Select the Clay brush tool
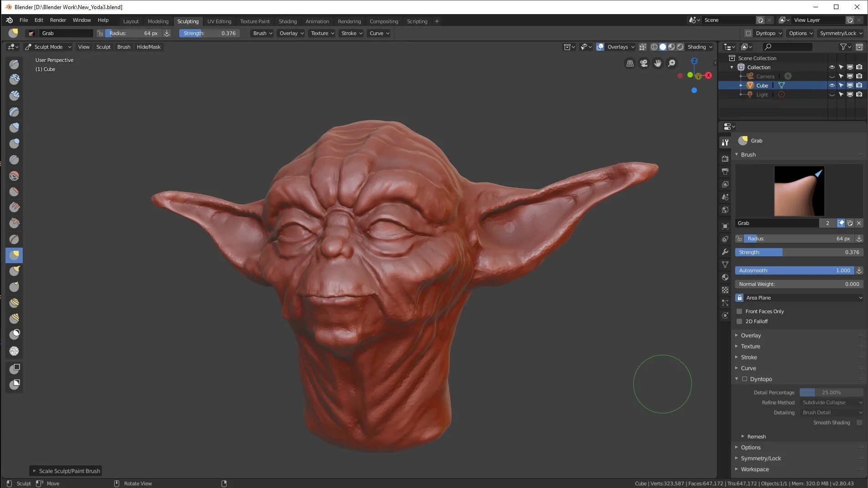 [x=14, y=80]
